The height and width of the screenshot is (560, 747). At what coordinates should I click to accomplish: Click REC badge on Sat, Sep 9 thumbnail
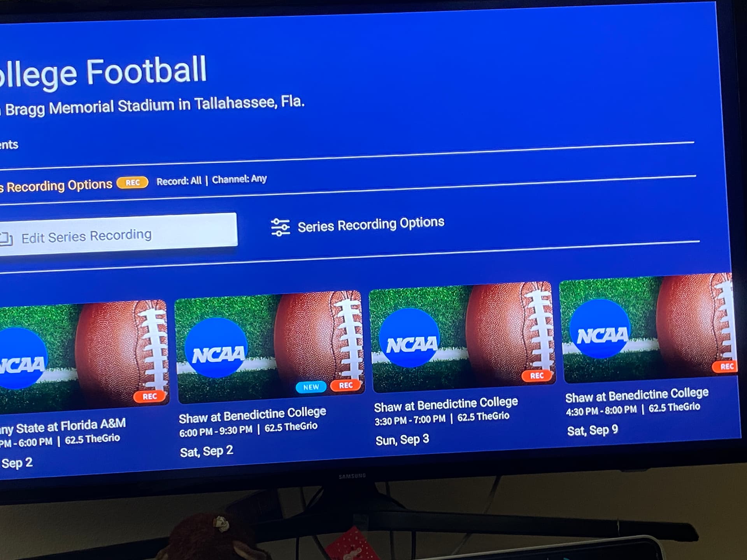click(726, 366)
